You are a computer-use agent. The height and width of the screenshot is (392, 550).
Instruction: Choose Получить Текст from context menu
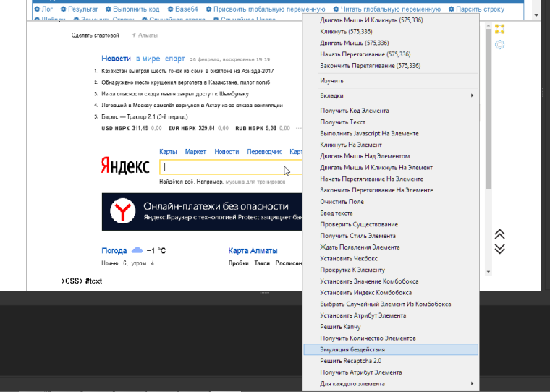coord(343,122)
